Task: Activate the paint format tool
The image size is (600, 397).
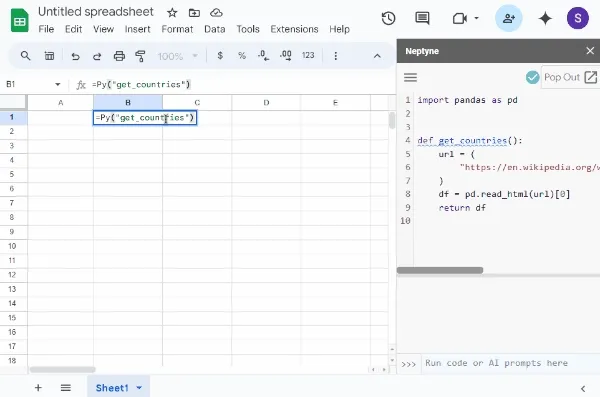Action: tap(140, 56)
